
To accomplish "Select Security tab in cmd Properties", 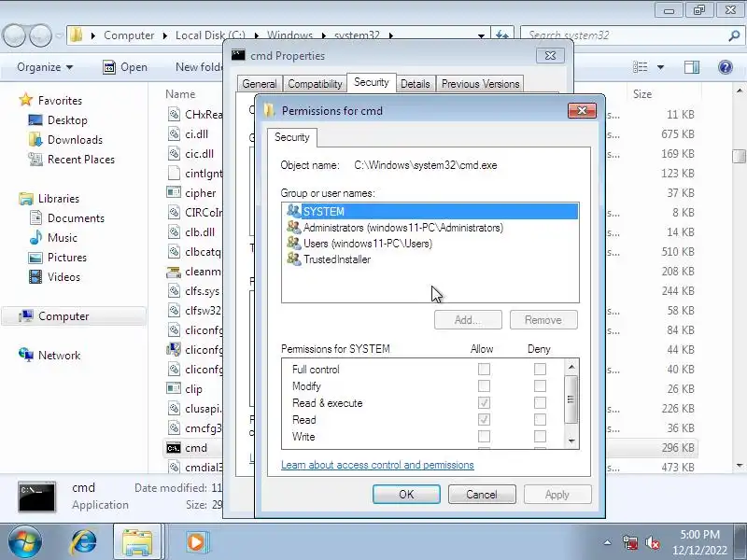I will pos(371,82).
